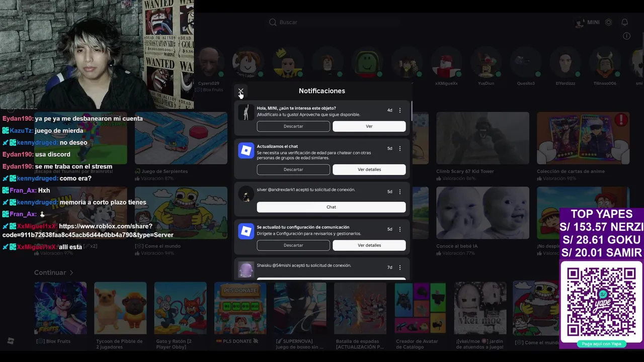The height and width of the screenshot is (362, 644).
Task: Open ¡vkei/moe jardín de atuendos thumbnail
Action: 480,308
